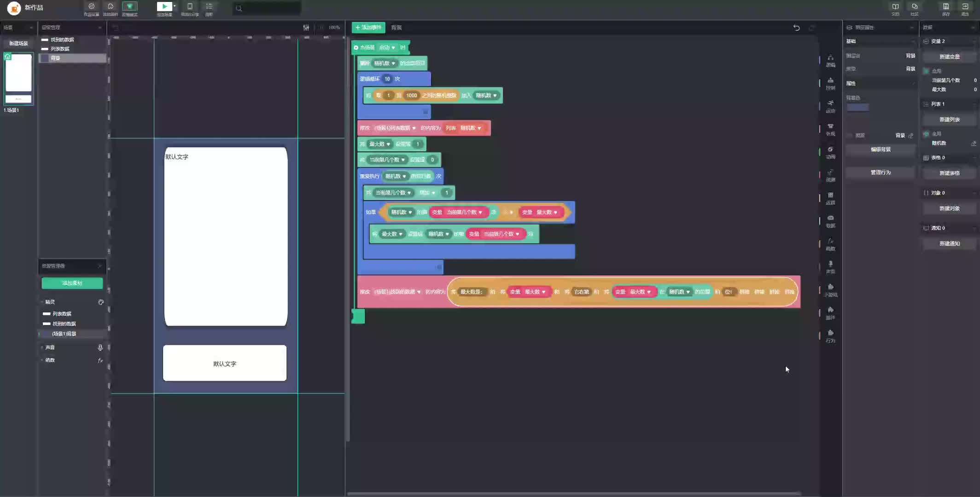The image size is (980, 497).
Task: Select the 背景 tab in code editor
Action: [x=396, y=28]
